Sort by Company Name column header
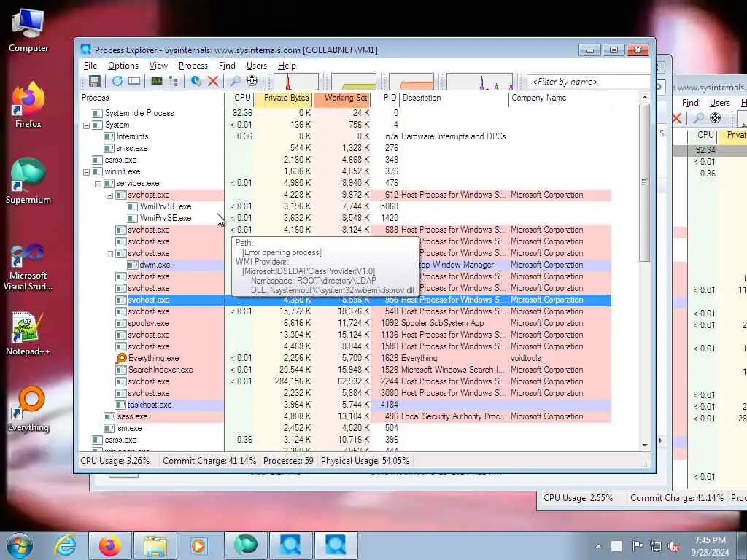The image size is (747, 560). click(x=560, y=98)
